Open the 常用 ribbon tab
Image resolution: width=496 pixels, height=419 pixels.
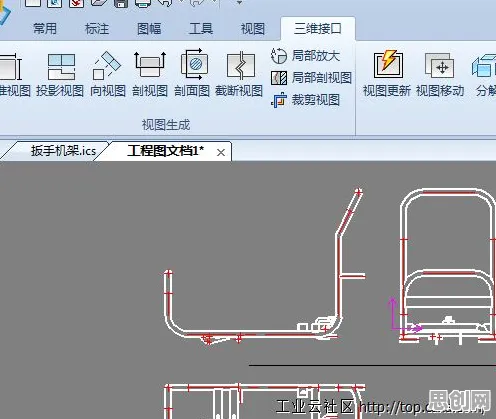click(x=45, y=29)
